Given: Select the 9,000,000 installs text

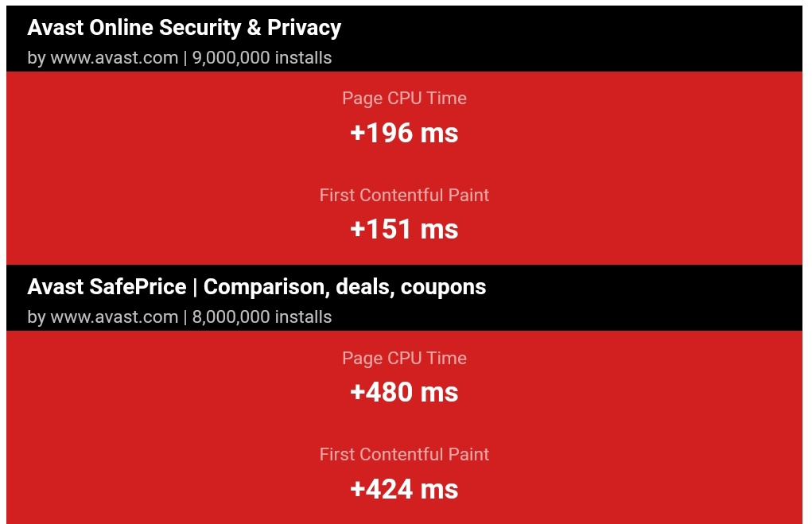Looking at the screenshot, I should [x=262, y=57].
